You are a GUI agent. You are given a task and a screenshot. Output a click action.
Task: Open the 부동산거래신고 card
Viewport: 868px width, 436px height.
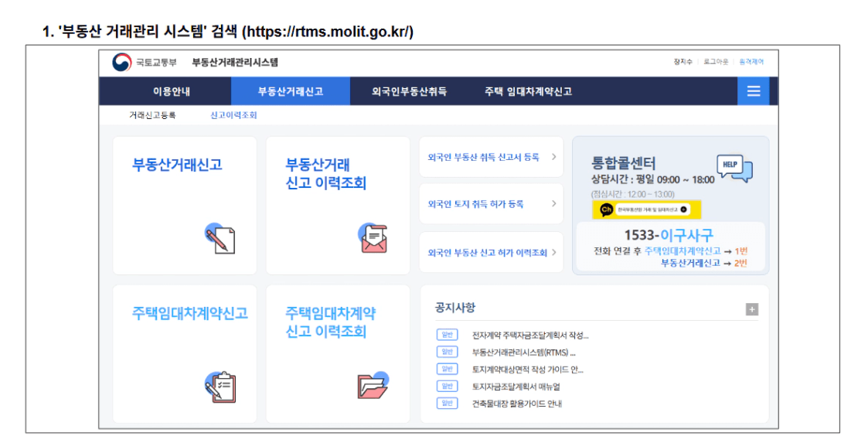185,206
